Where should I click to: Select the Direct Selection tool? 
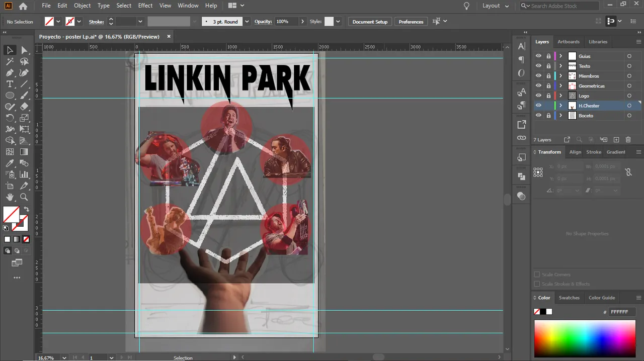click(x=24, y=50)
